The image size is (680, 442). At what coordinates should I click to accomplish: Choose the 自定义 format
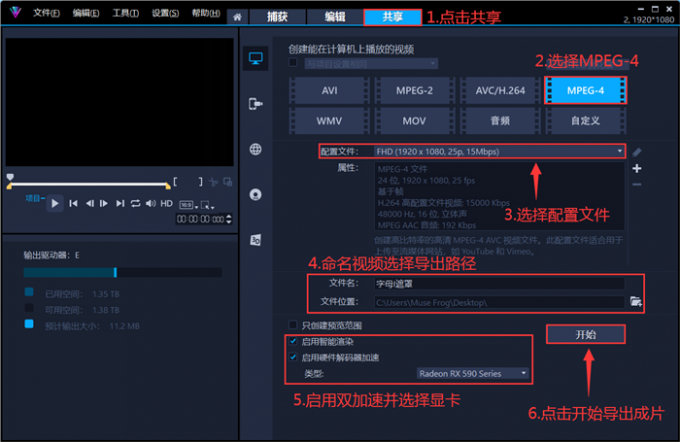pos(585,121)
